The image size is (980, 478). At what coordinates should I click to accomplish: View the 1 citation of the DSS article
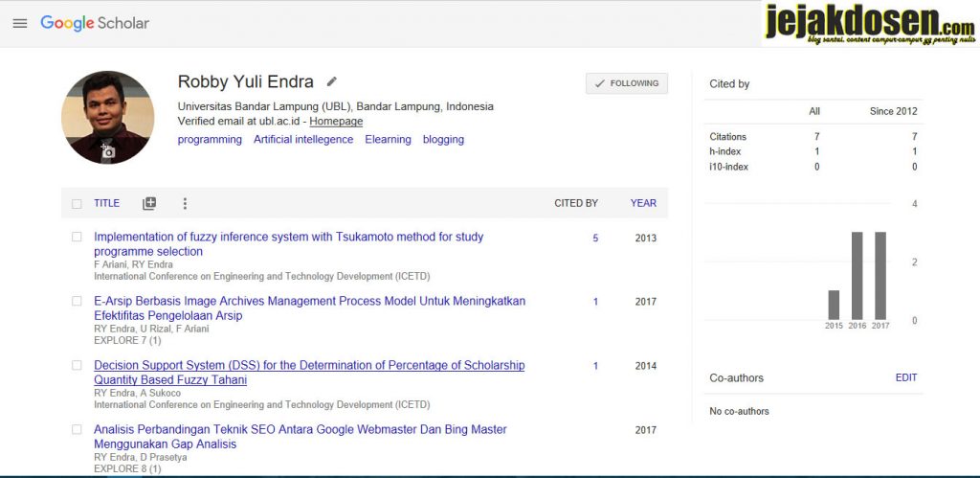(595, 366)
